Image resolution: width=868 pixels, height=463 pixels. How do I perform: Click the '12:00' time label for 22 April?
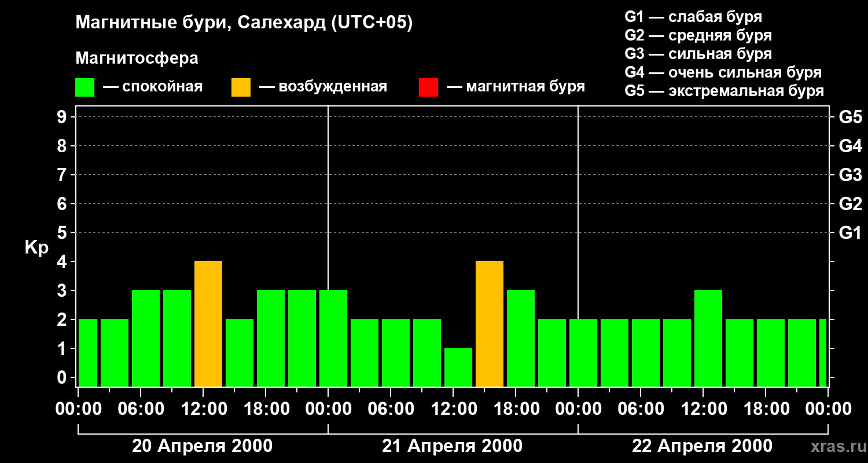[703, 409]
